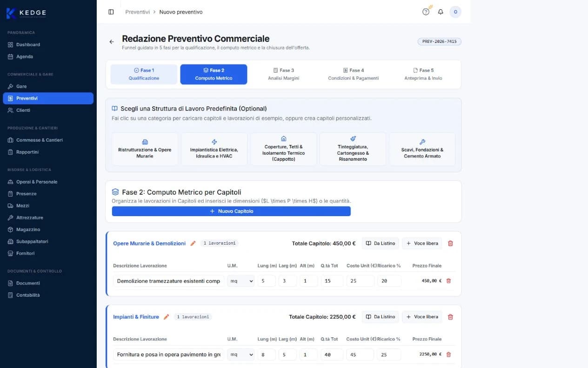
Task: Edit Alt field in Demolizione row
Action: pos(309,281)
